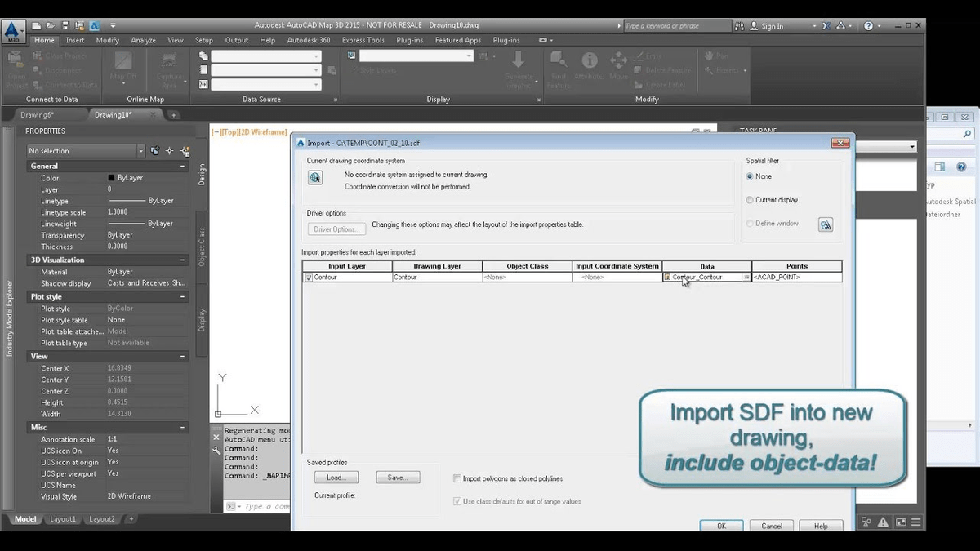Open the Insert ribbon tab
This screenshot has width=980, height=551.
(75, 40)
